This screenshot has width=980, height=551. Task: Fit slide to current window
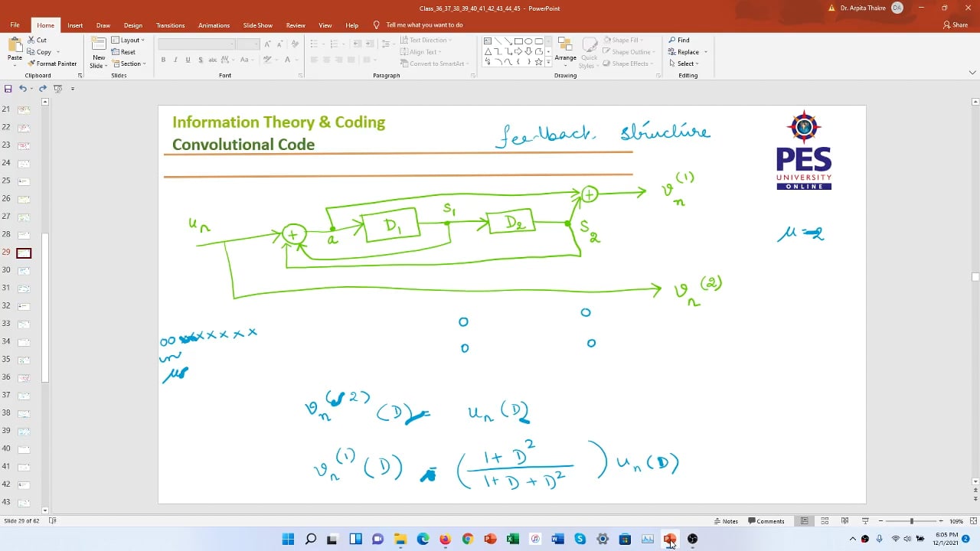coord(972,521)
